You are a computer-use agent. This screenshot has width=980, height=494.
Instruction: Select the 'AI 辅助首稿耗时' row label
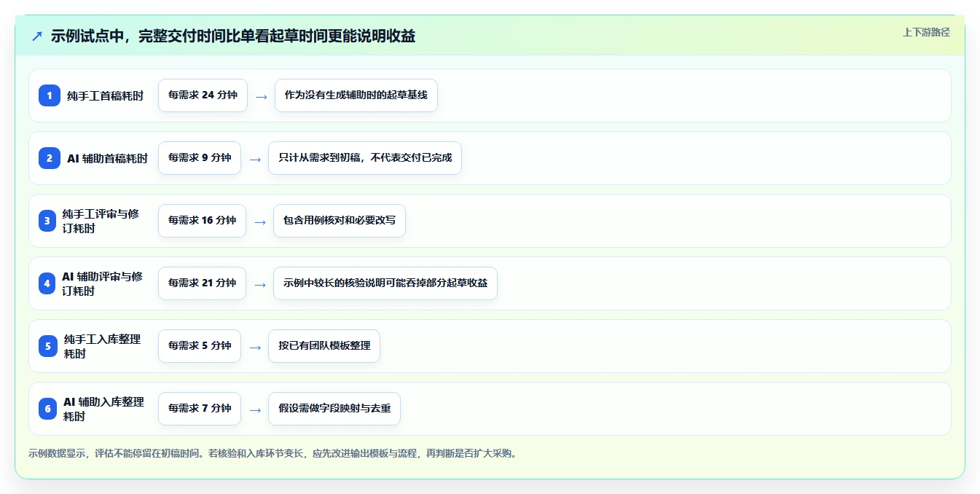pyautogui.click(x=108, y=158)
